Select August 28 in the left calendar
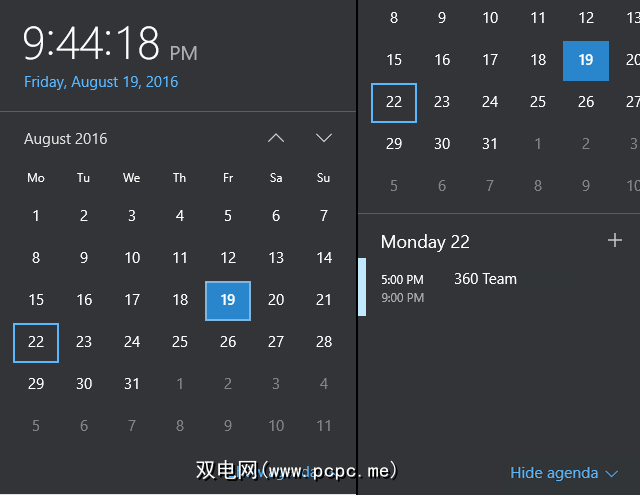 tap(324, 342)
